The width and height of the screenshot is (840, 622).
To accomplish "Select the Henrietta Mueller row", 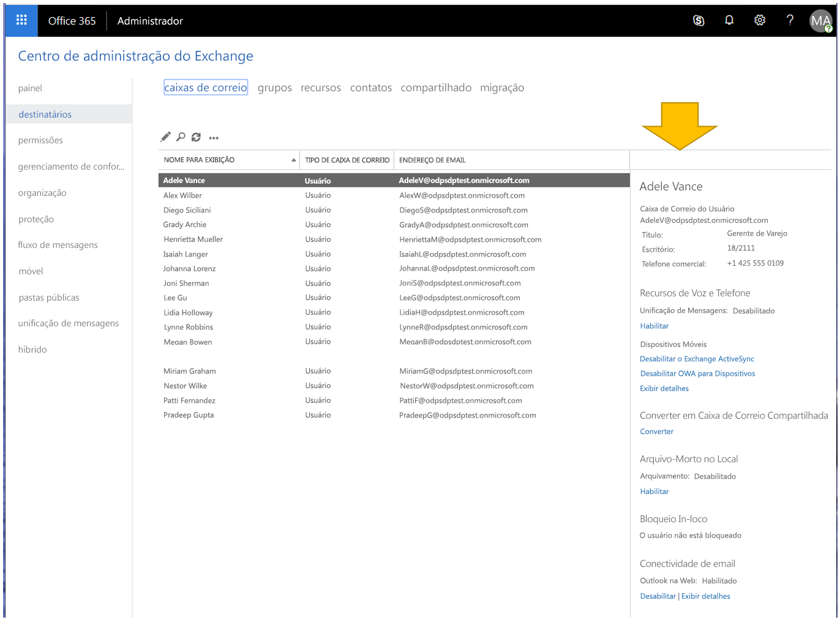I will click(394, 239).
